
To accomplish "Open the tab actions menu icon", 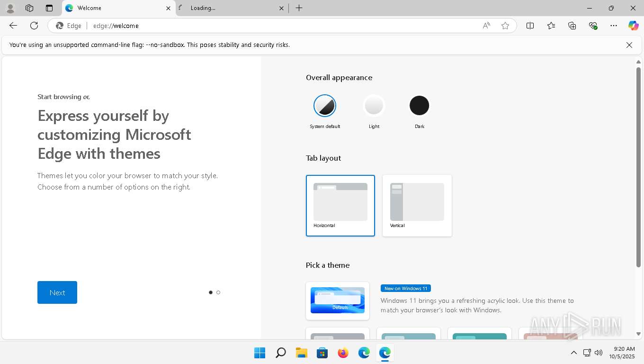I will 49,8.
